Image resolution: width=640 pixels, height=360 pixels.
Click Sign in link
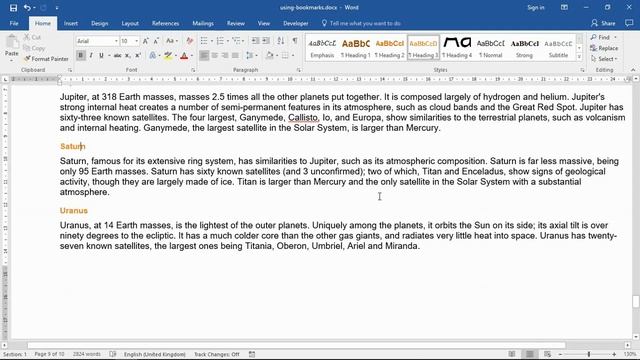point(536,7)
